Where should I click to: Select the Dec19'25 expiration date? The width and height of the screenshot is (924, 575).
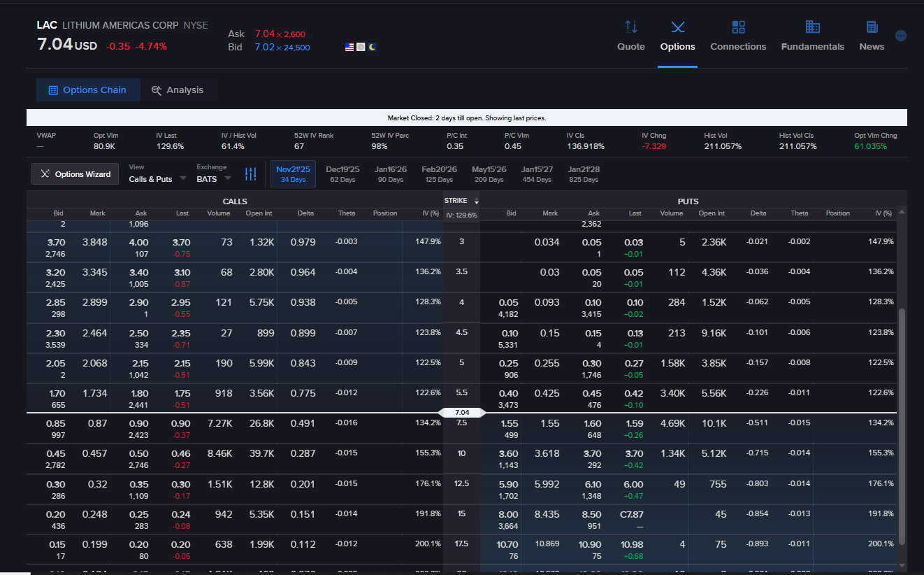pyautogui.click(x=342, y=174)
